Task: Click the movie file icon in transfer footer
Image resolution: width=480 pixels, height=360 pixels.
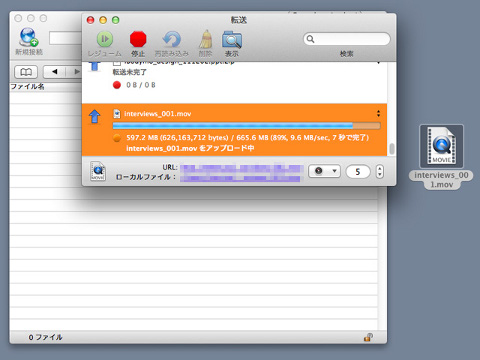Action: (x=98, y=171)
